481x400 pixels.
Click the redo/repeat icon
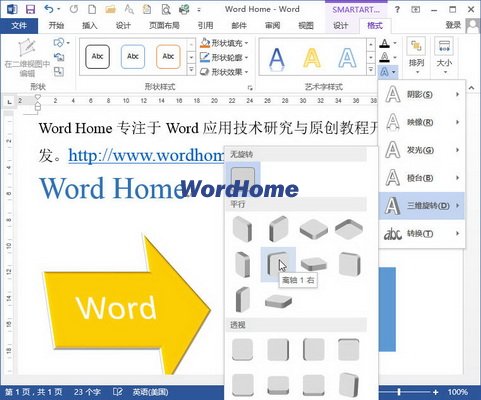[x=74, y=9]
